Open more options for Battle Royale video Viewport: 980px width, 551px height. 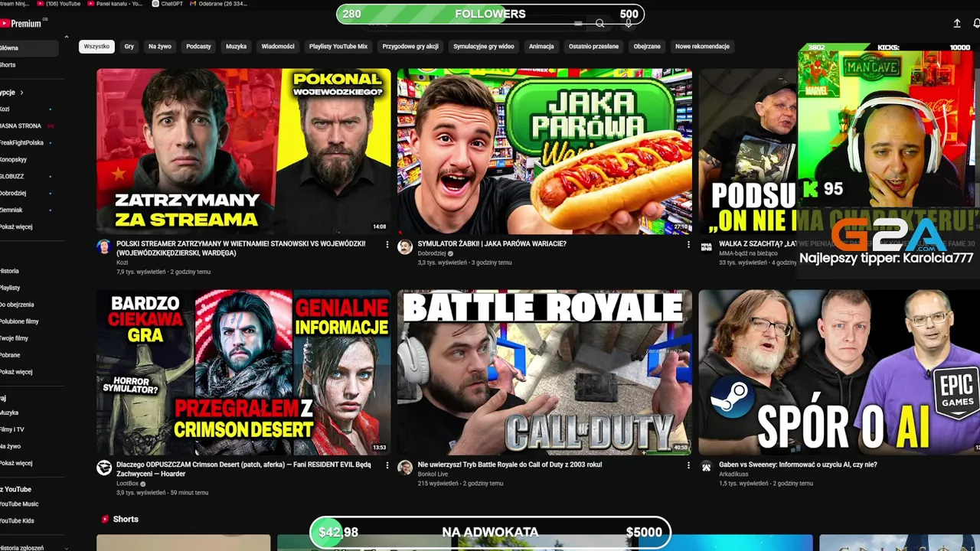688,465
